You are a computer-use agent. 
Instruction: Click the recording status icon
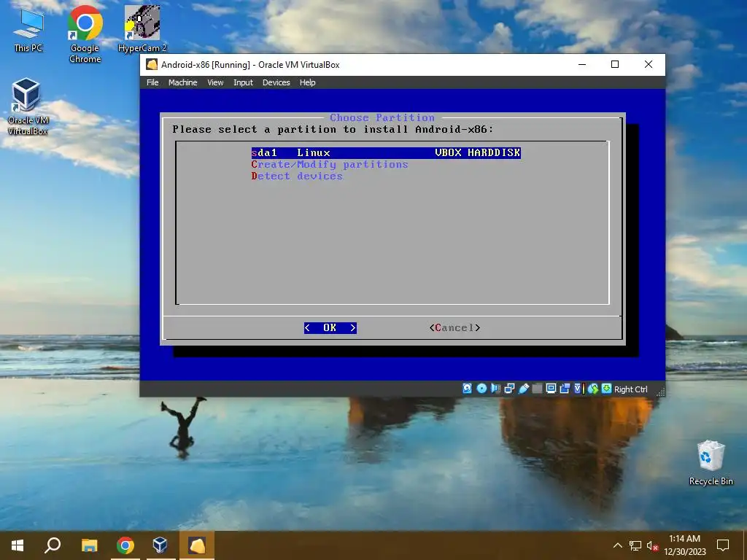pos(565,389)
